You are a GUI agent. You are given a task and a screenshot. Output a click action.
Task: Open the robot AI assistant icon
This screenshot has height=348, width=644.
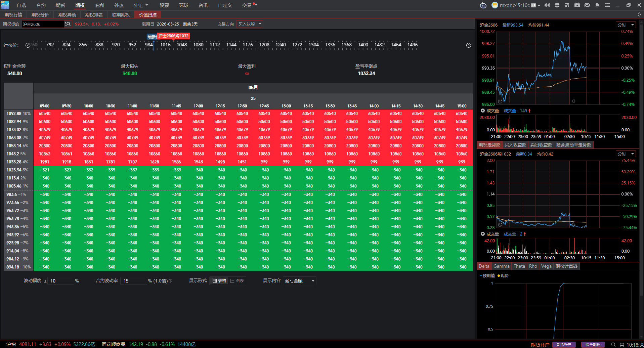483,5
